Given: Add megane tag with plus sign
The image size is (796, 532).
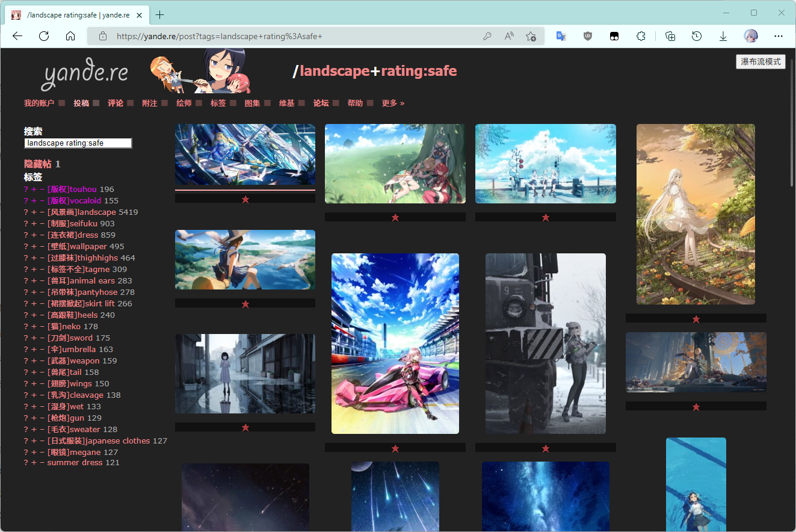Looking at the screenshot, I should (x=34, y=452).
